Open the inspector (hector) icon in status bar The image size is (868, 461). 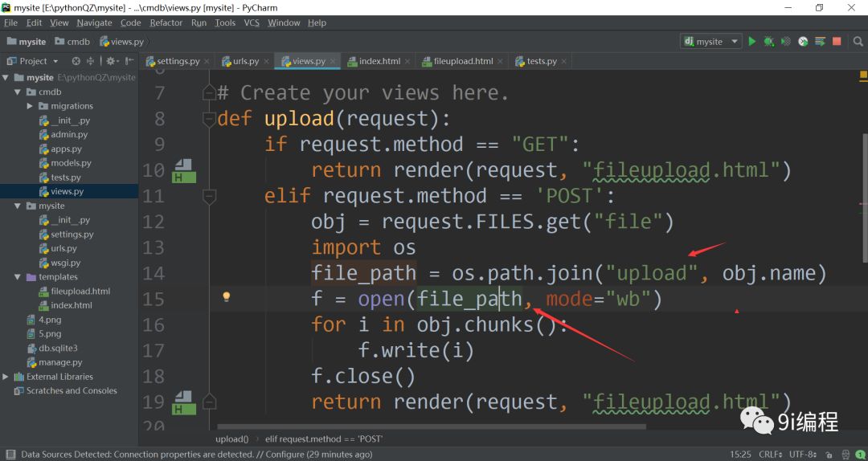coord(845,455)
